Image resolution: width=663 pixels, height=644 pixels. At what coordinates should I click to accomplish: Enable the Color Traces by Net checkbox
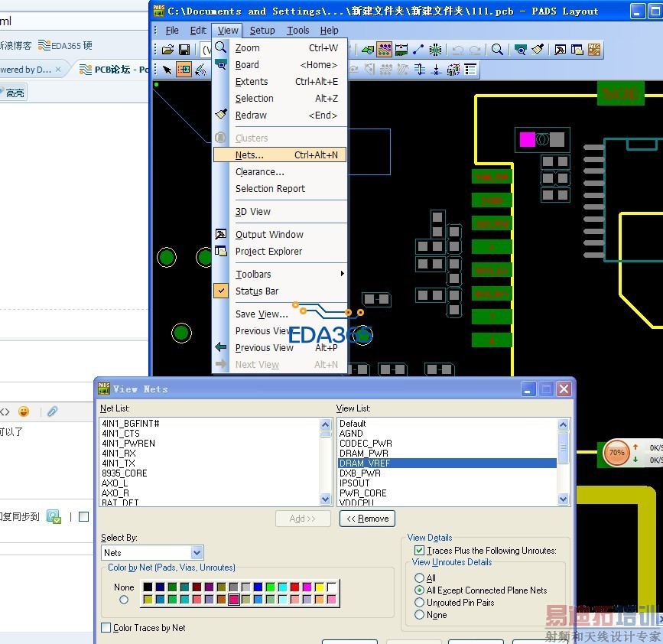tap(106, 628)
